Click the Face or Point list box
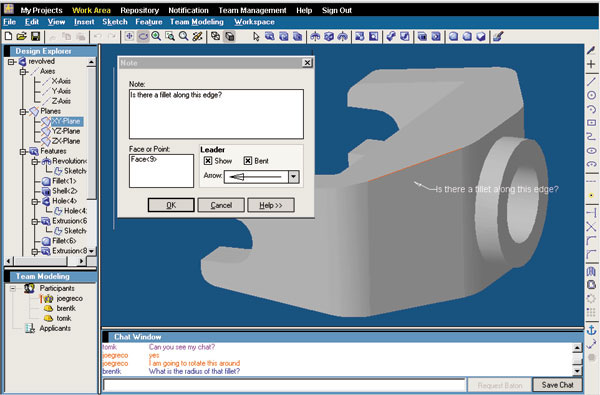 point(161,171)
